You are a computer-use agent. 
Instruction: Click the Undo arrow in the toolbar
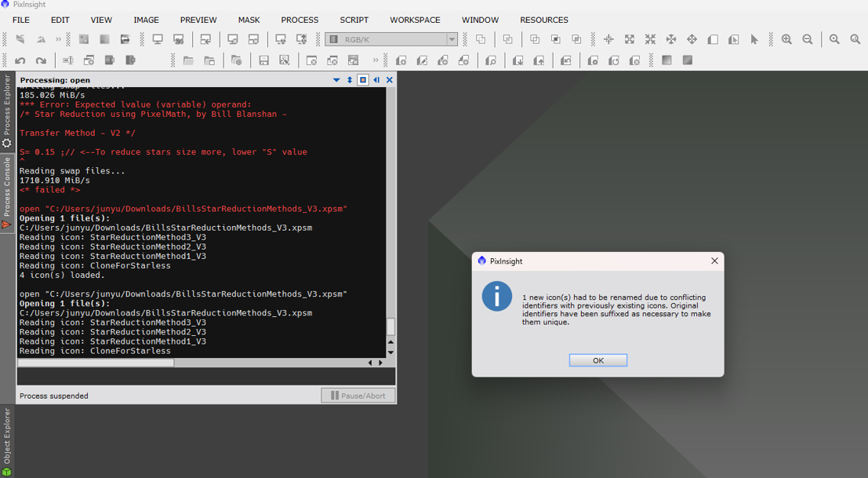[20, 60]
